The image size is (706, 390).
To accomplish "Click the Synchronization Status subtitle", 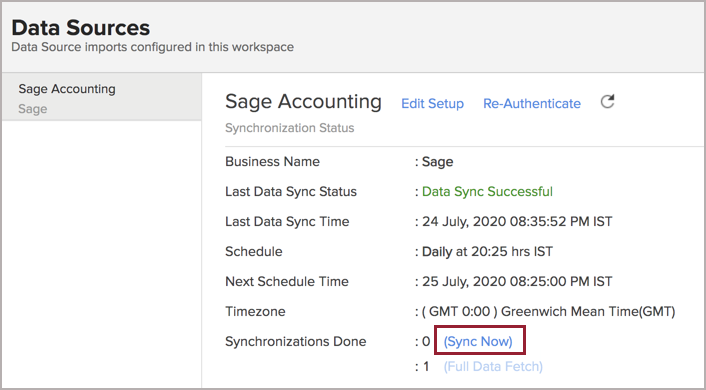I will (x=290, y=128).
